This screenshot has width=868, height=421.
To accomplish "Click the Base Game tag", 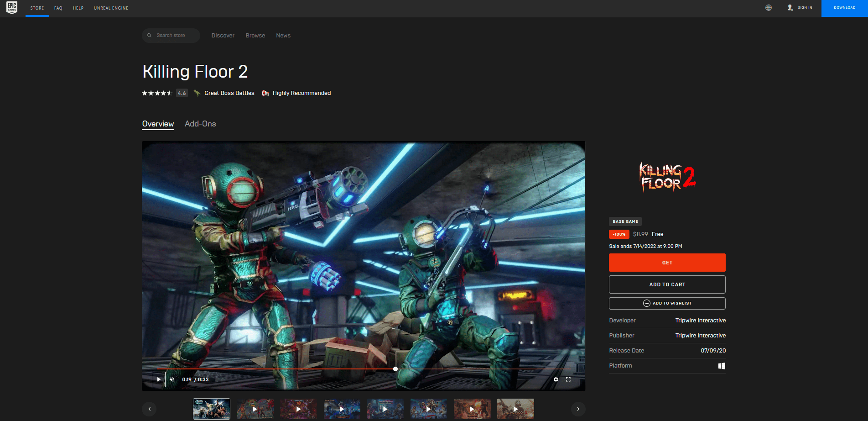I will tap(625, 221).
